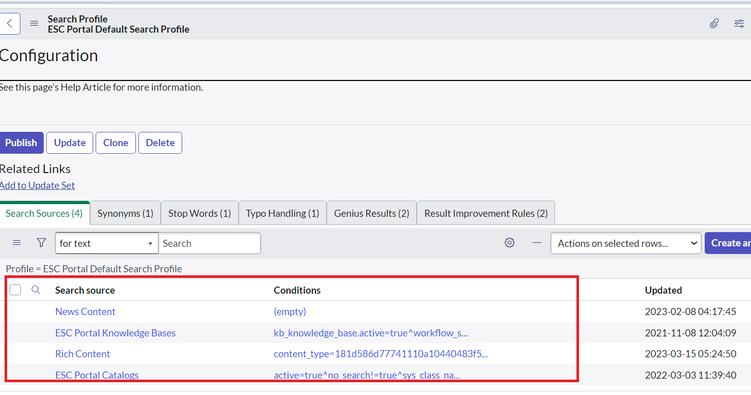
Task: Click the Publish button
Action: [21, 143]
